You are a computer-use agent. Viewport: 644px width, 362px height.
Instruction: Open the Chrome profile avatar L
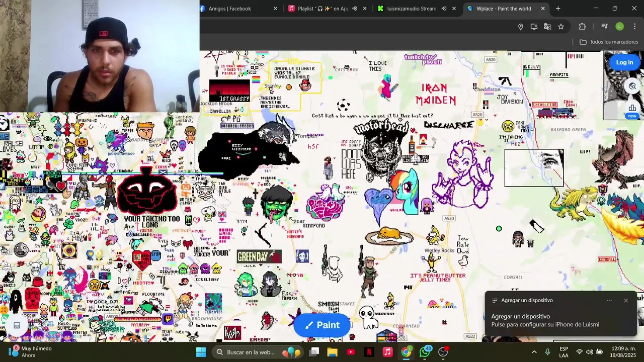click(x=620, y=27)
